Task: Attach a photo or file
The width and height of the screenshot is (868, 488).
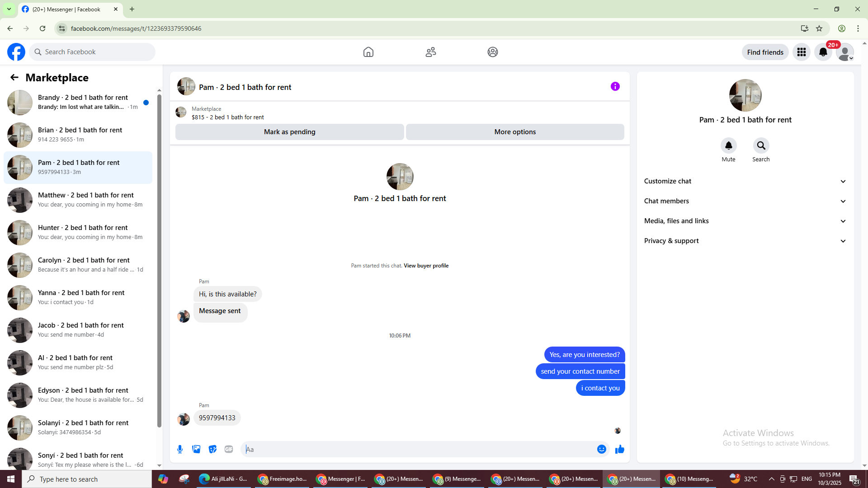Action: [196, 449]
